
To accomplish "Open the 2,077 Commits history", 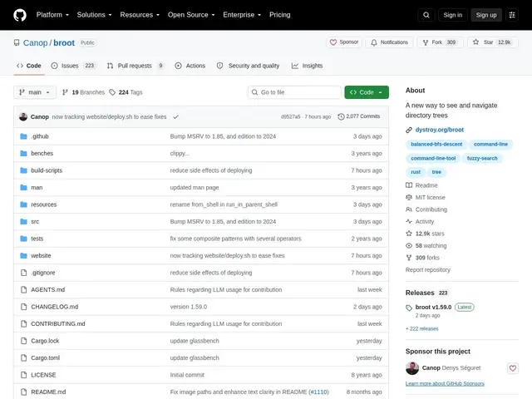I will click(359, 116).
